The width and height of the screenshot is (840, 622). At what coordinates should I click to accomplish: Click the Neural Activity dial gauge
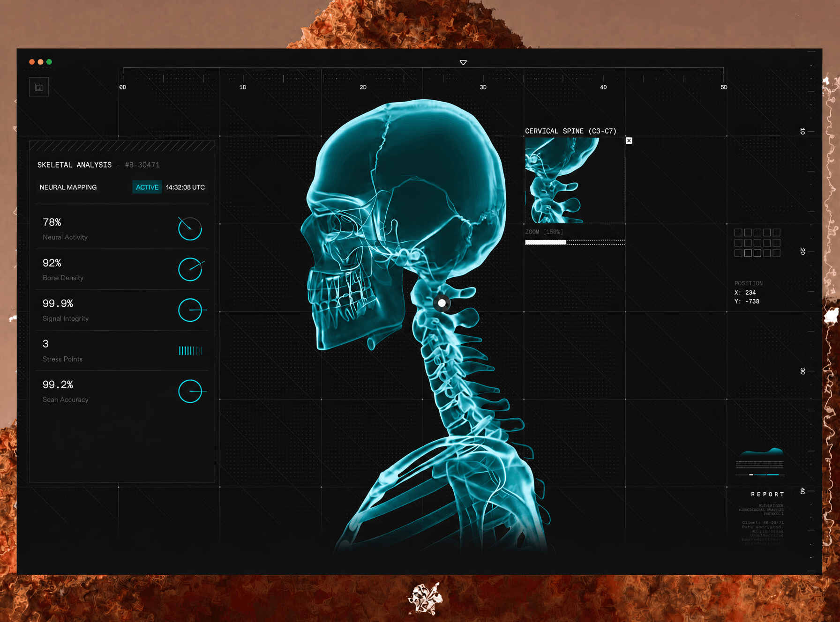click(190, 229)
